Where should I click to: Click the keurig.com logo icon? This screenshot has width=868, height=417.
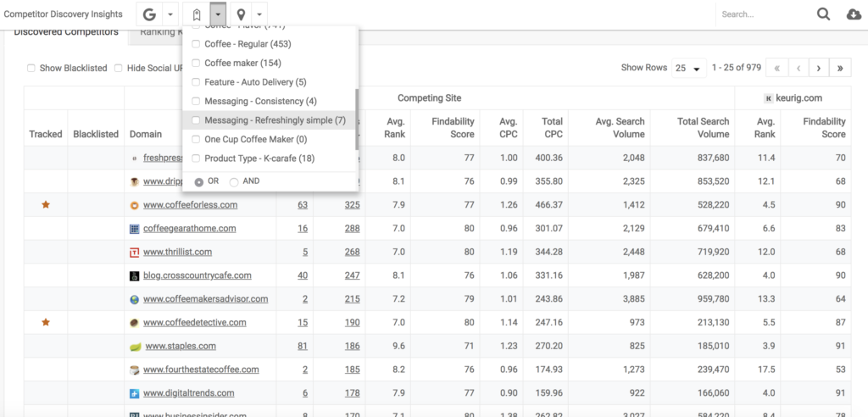pyautogui.click(x=768, y=98)
